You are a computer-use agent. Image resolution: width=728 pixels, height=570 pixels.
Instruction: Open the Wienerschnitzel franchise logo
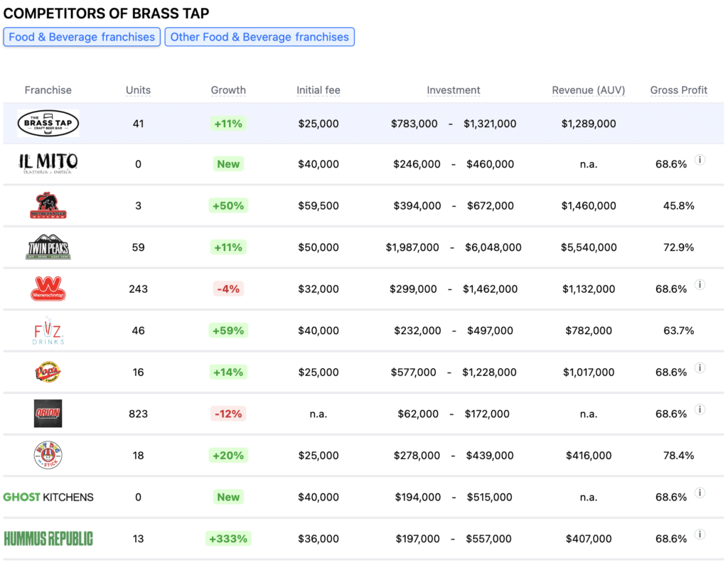[x=48, y=289]
